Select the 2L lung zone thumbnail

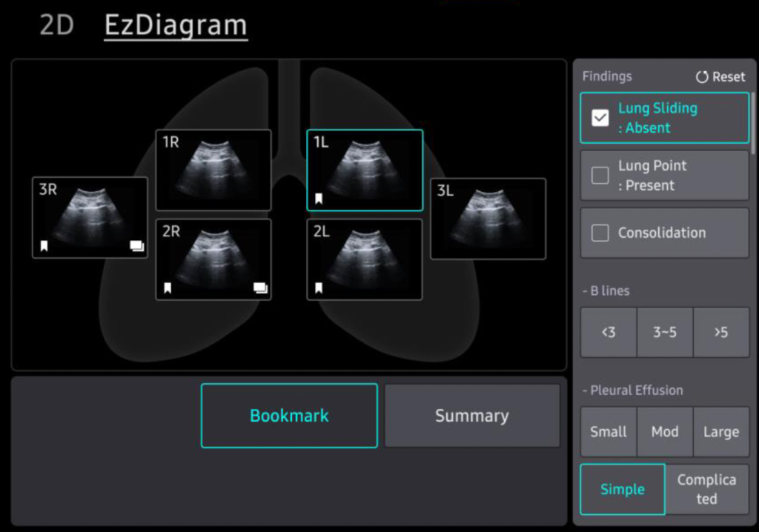coord(365,259)
